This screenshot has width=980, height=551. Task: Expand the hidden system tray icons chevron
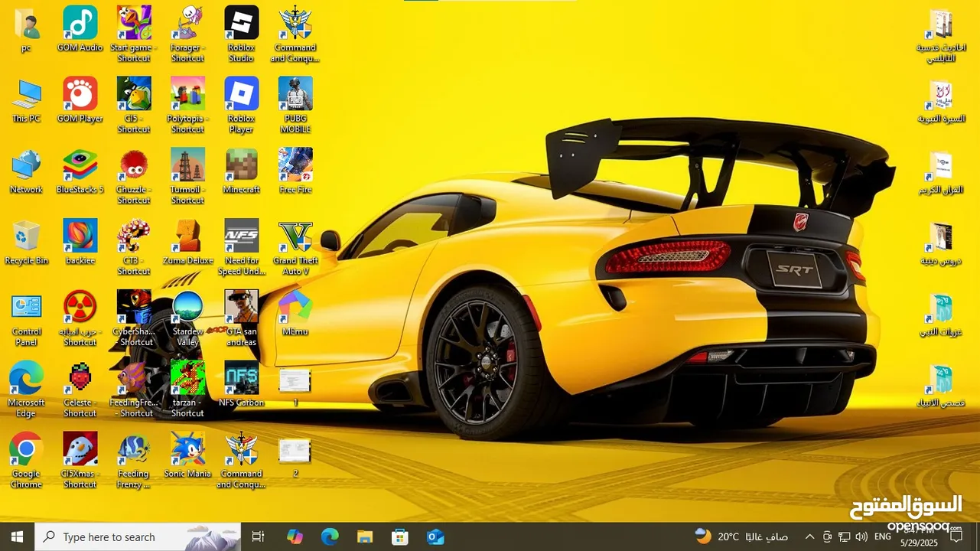tap(809, 536)
